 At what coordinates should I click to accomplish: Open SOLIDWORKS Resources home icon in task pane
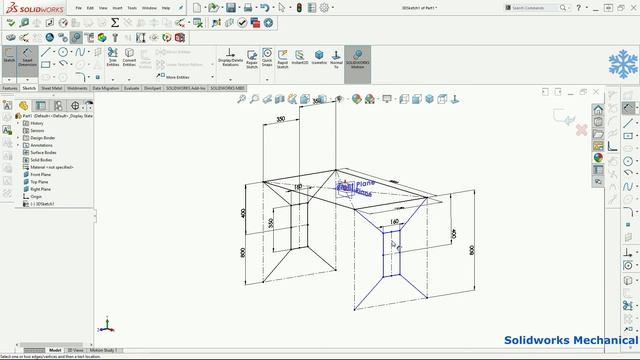point(598,110)
